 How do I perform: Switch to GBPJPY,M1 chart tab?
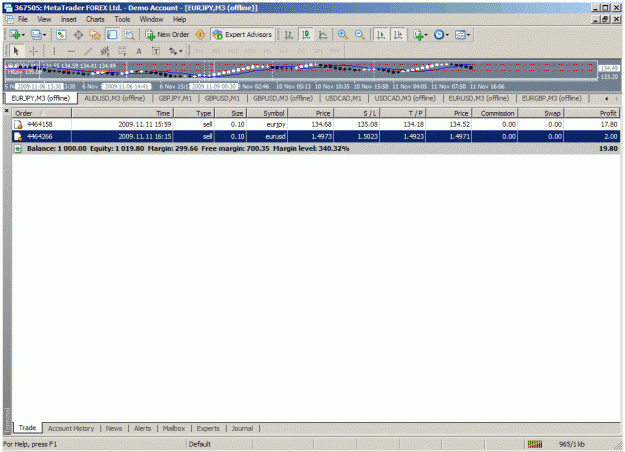[175, 98]
